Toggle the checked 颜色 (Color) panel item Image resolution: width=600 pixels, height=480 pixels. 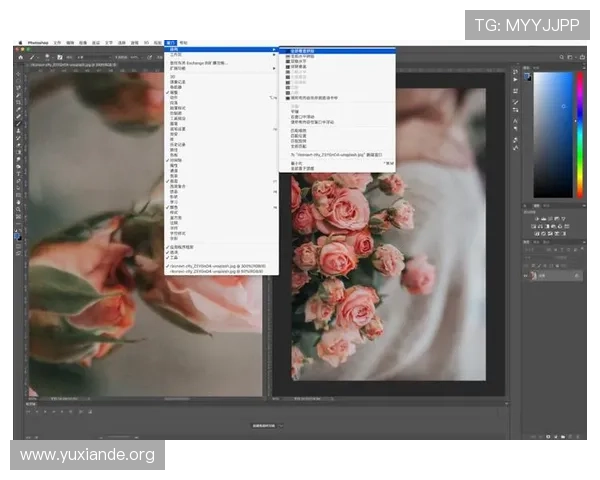[x=175, y=207]
